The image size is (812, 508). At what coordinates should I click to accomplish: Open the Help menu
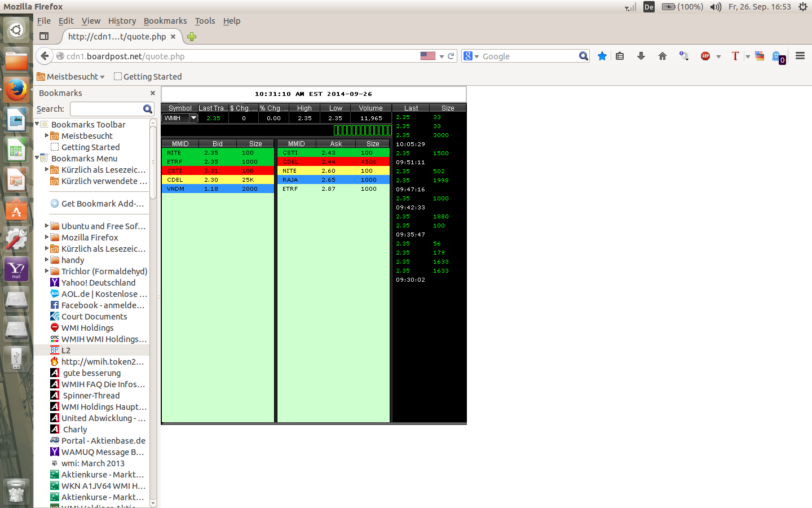coord(232,21)
